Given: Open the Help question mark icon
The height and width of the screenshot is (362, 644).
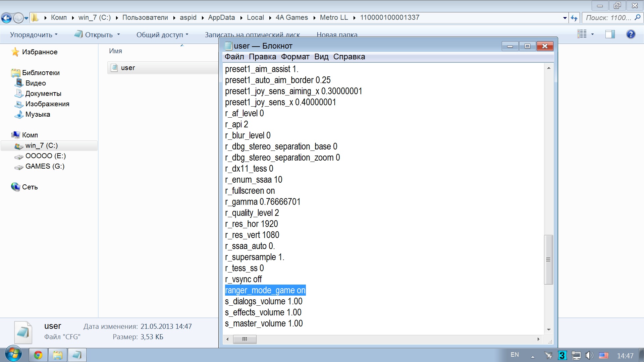Looking at the screenshot, I should [631, 34].
